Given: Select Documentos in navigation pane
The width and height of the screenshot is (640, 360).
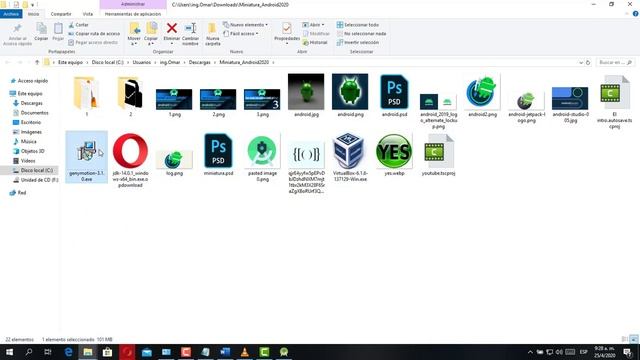Looking at the screenshot, I should pyautogui.click(x=34, y=113).
